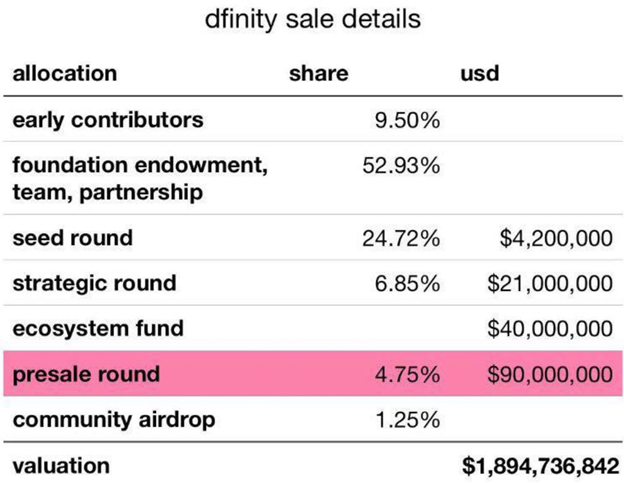624x483 pixels.
Task: Select the 'share' column header
Action: (318, 74)
